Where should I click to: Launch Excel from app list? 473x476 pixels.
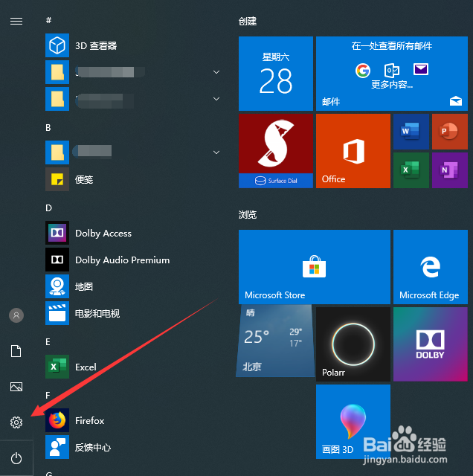[x=133, y=367]
